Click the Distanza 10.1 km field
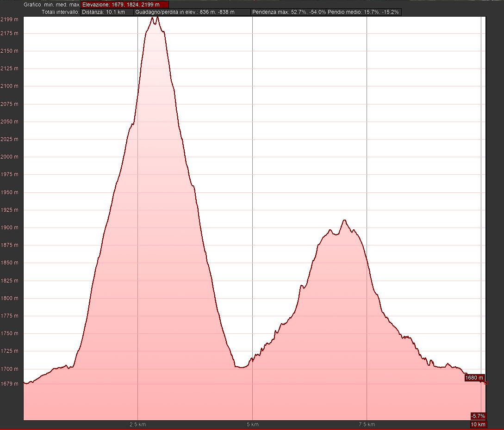Screen dimensions: 504x430 click(106, 12)
